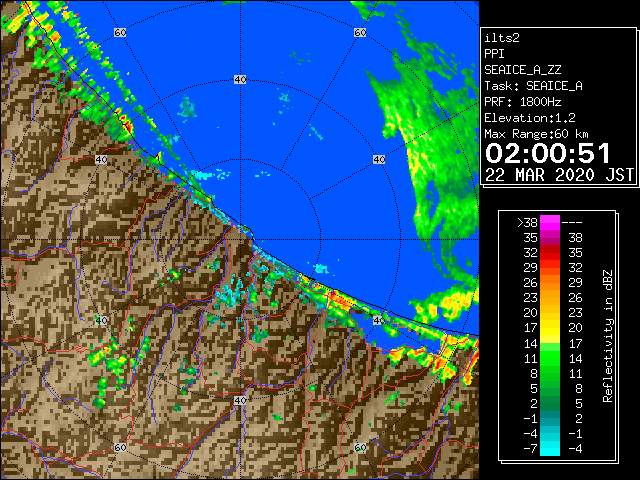Select the "60" range label in the northwest
Image resolution: width=640 pixels, height=480 pixels.
pyautogui.click(x=120, y=32)
